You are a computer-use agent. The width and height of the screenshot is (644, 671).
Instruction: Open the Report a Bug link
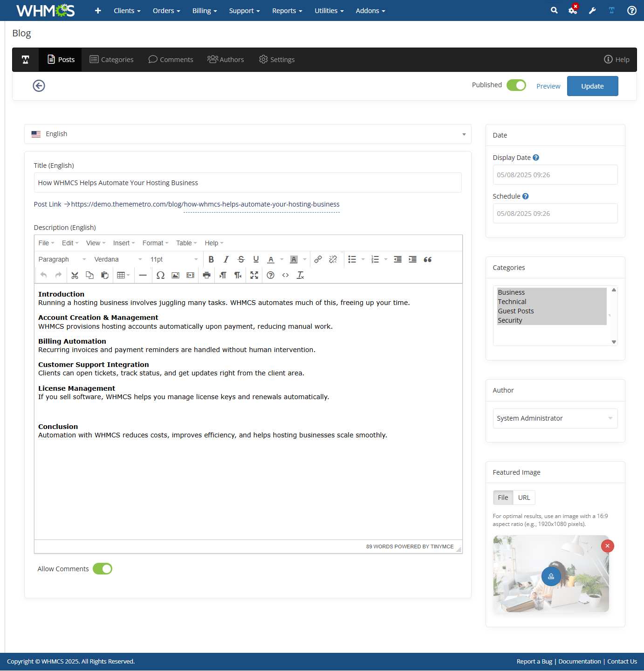[x=534, y=661]
